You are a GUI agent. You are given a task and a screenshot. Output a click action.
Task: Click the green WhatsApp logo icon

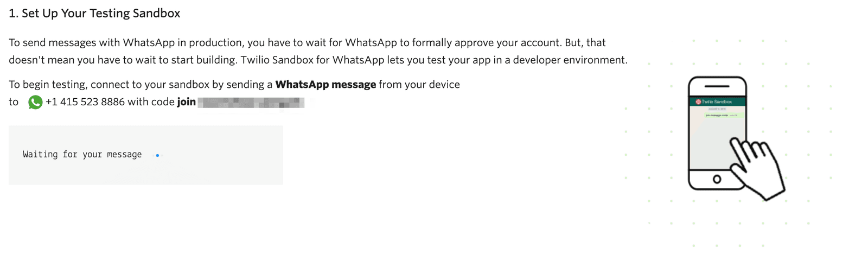pyautogui.click(x=35, y=102)
